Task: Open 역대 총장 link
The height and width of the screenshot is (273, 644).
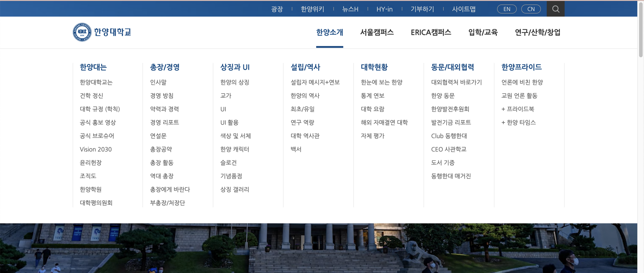Action: pyautogui.click(x=162, y=176)
